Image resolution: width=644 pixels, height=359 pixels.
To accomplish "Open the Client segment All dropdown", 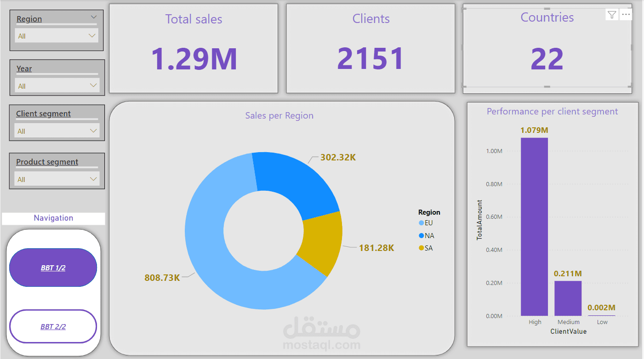I will 57,131.
